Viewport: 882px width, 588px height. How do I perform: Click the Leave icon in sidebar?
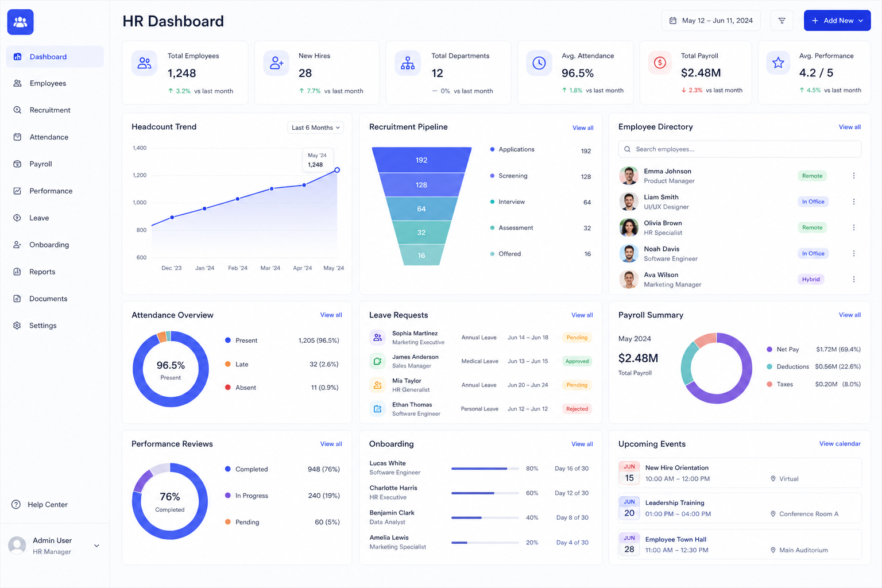coord(17,218)
